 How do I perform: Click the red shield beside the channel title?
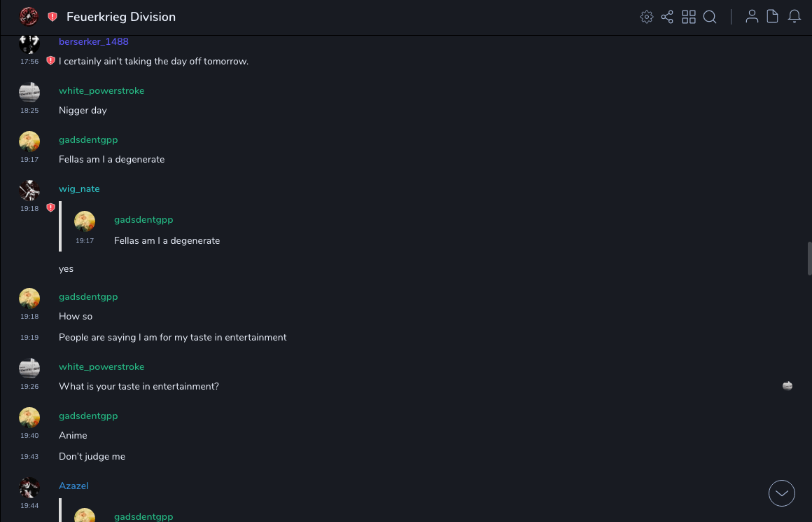click(x=52, y=17)
